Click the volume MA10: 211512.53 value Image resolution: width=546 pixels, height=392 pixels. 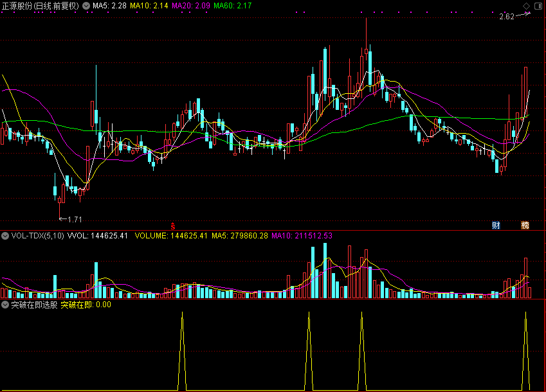pyautogui.click(x=302, y=236)
